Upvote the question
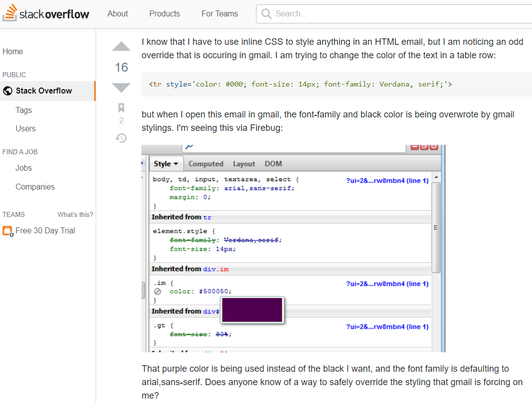The image size is (532, 408). pos(122,47)
